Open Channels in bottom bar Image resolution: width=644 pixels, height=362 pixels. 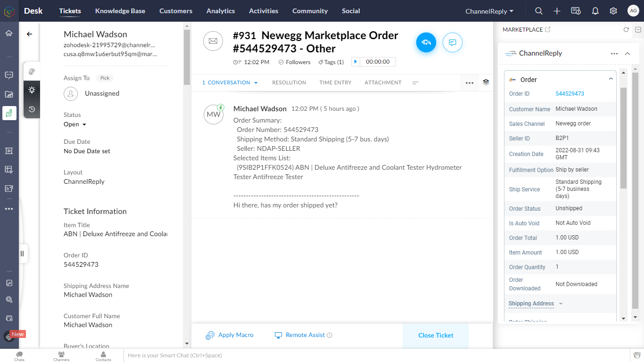click(x=61, y=355)
